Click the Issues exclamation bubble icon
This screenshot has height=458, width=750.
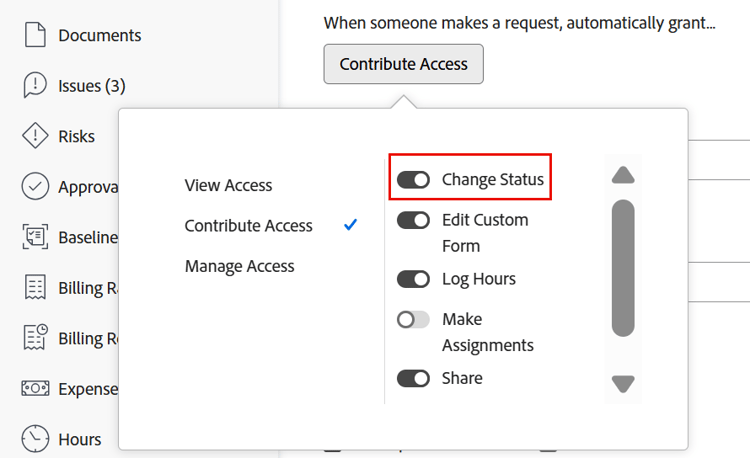(x=35, y=86)
